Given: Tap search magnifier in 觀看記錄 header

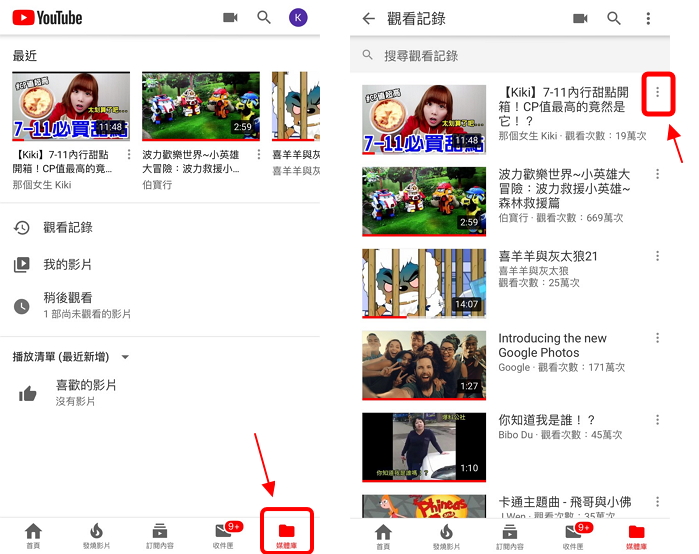Looking at the screenshot, I should [x=614, y=18].
